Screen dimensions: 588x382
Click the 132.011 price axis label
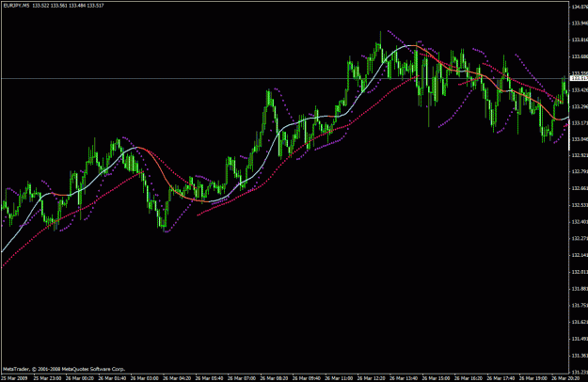[x=580, y=272]
